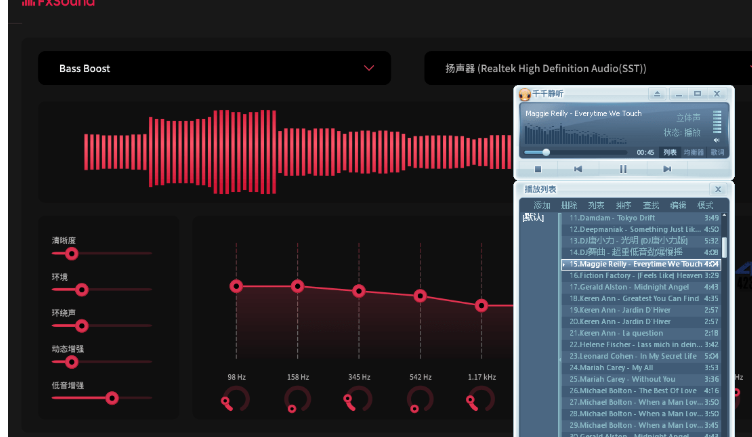Open the 模式 menu in playlist
The height and width of the screenshot is (437, 752).
click(705, 205)
